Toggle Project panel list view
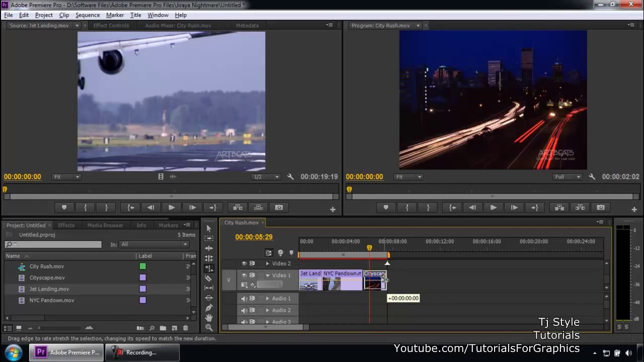 [x=8, y=328]
